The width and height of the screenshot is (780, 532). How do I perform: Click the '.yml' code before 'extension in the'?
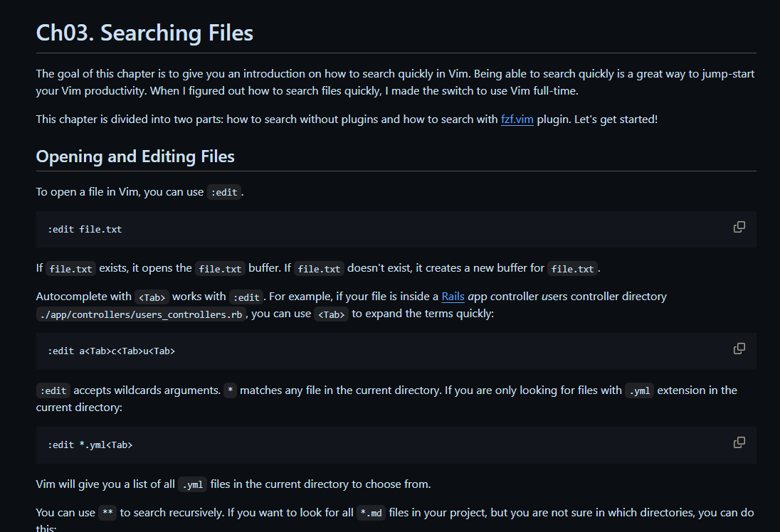tap(638, 390)
